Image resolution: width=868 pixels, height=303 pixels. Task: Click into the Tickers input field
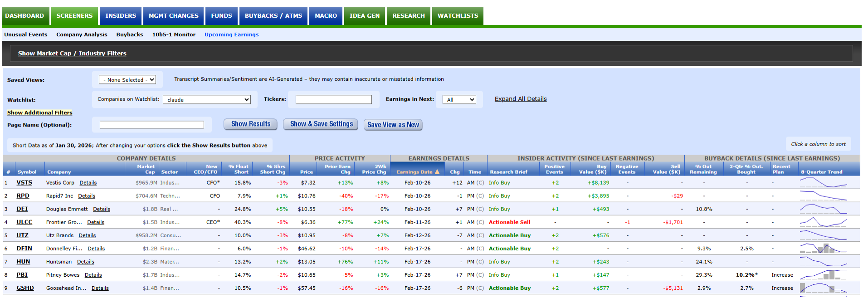(x=333, y=99)
